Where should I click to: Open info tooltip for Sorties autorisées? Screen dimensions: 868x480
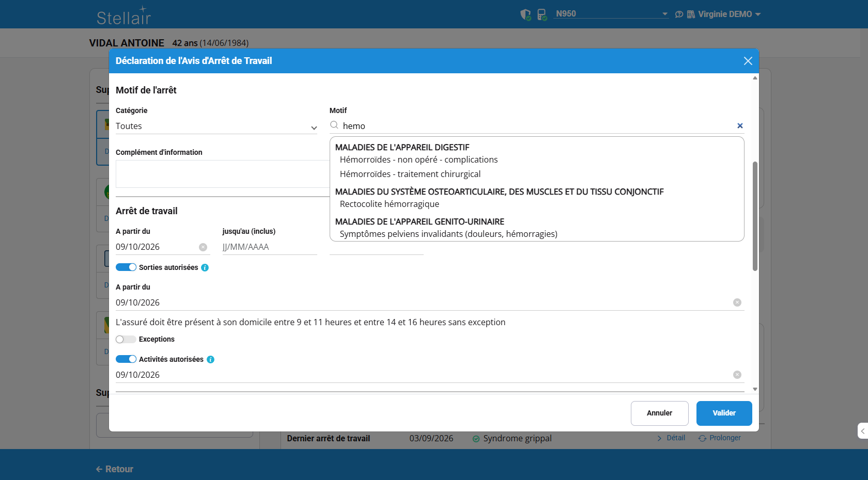coord(205,268)
